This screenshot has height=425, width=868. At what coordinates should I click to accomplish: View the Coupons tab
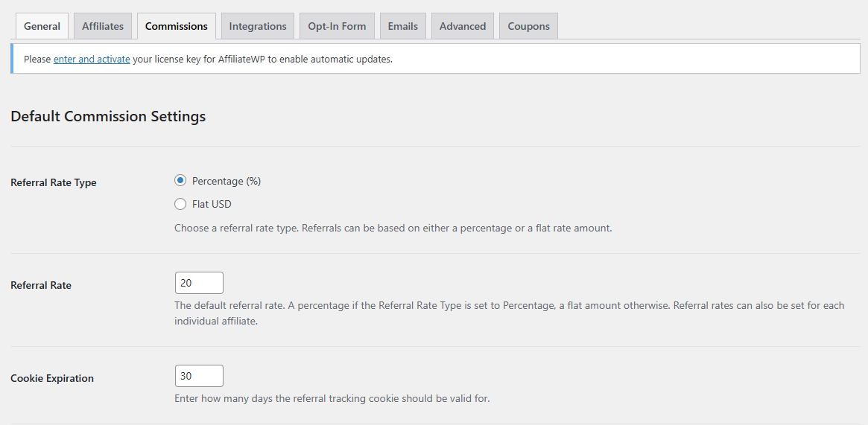tap(529, 26)
